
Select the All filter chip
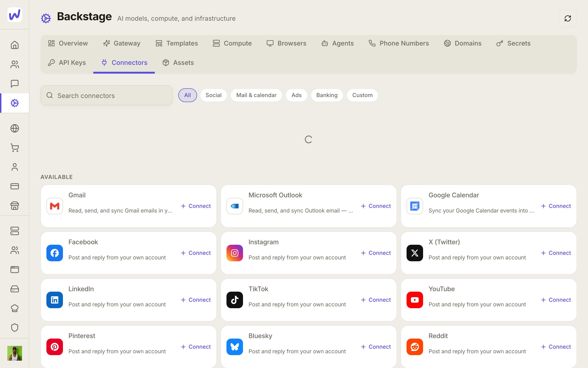click(188, 95)
